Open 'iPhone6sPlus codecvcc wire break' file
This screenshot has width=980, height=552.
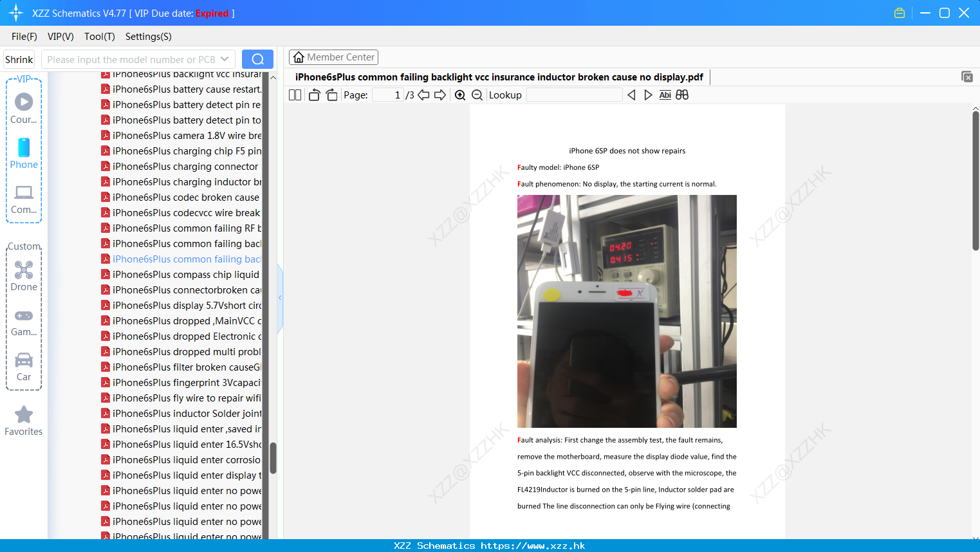point(181,213)
